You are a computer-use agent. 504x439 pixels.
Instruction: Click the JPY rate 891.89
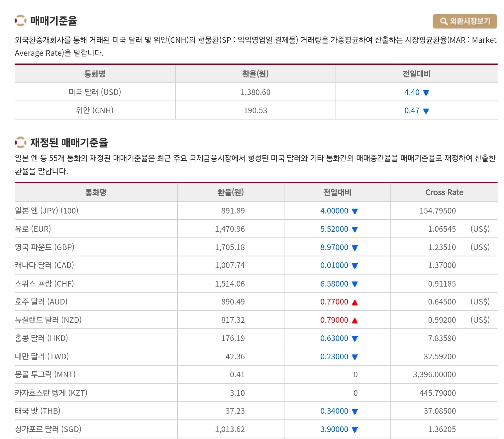point(233,211)
